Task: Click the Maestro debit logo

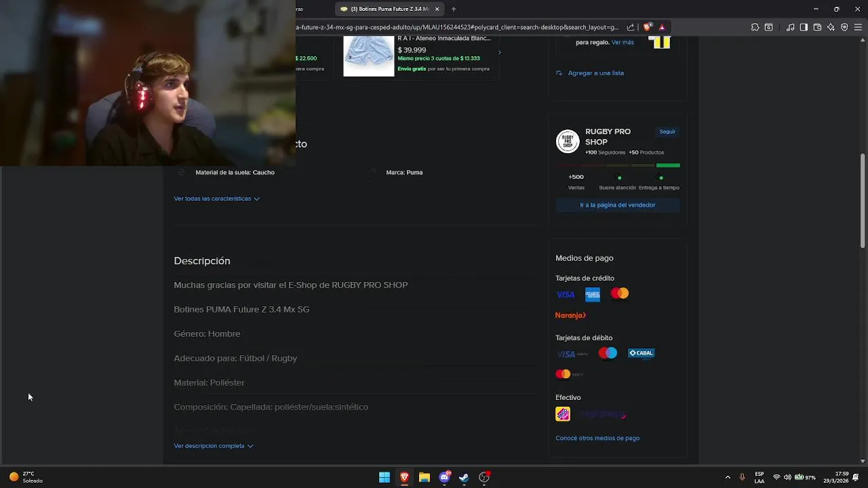Action: 608,353
